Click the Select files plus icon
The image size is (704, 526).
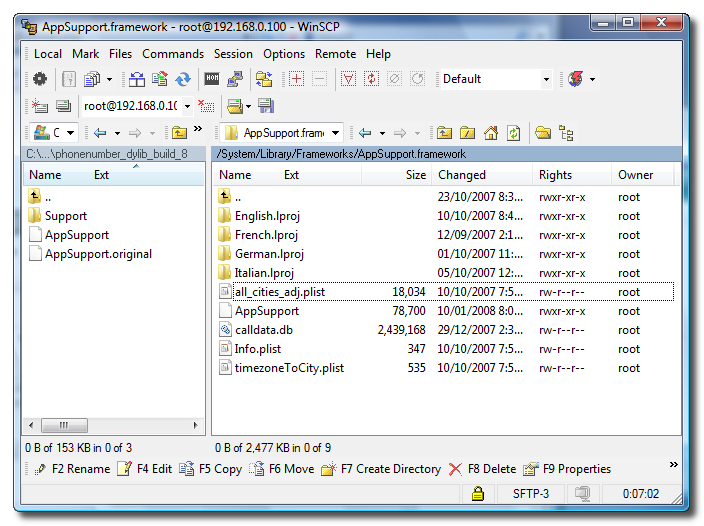[296, 79]
